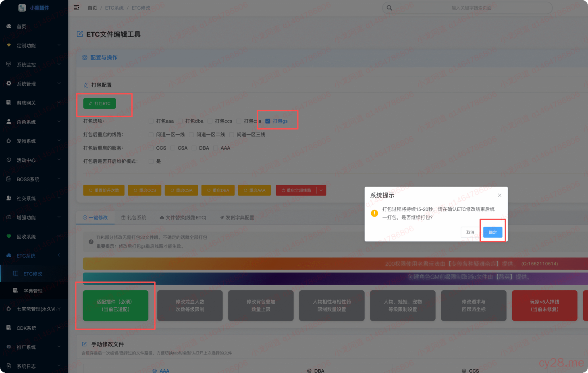The height and width of the screenshot is (373, 588).
Task: Click the green 打包ETC button
Action: 99,103
